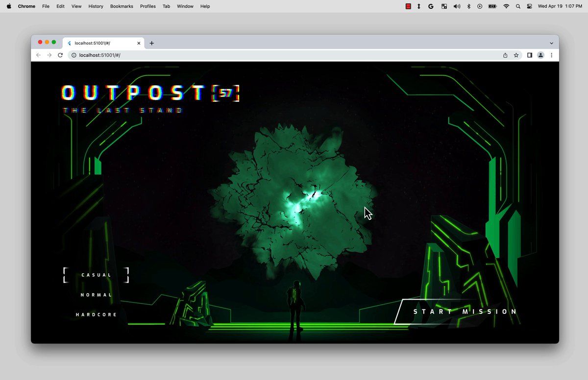Open the Edit menu
The image size is (588, 380).
(60, 6)
